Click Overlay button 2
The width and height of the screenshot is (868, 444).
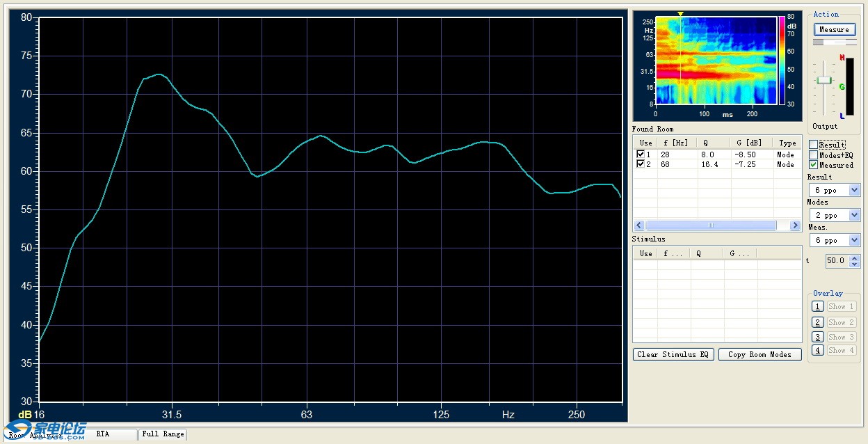tap(818, 322)
